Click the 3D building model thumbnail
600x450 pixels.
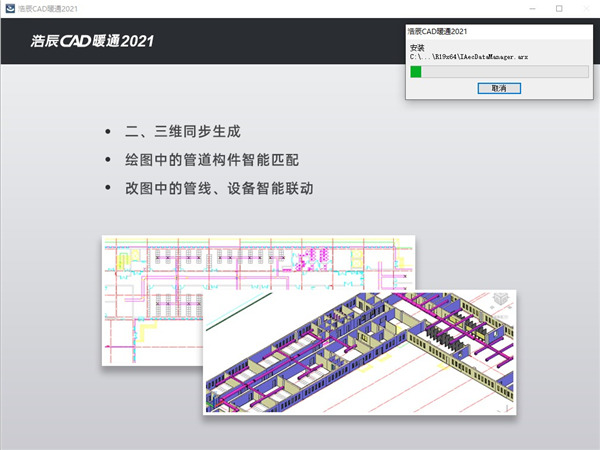pos(359,352)
